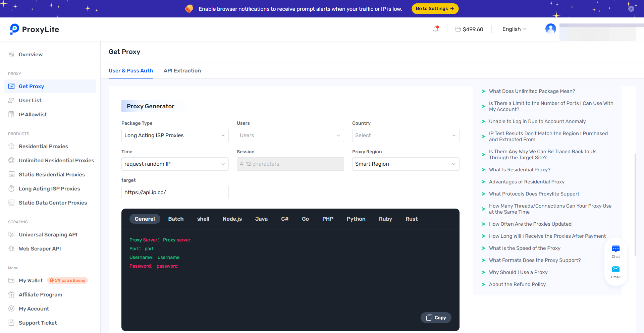Expand the Country select dropdown

point(406,135)
